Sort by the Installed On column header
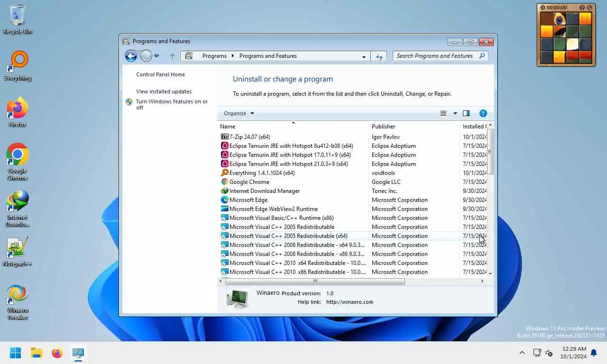 pyautogui.click(x=473, y=127)
